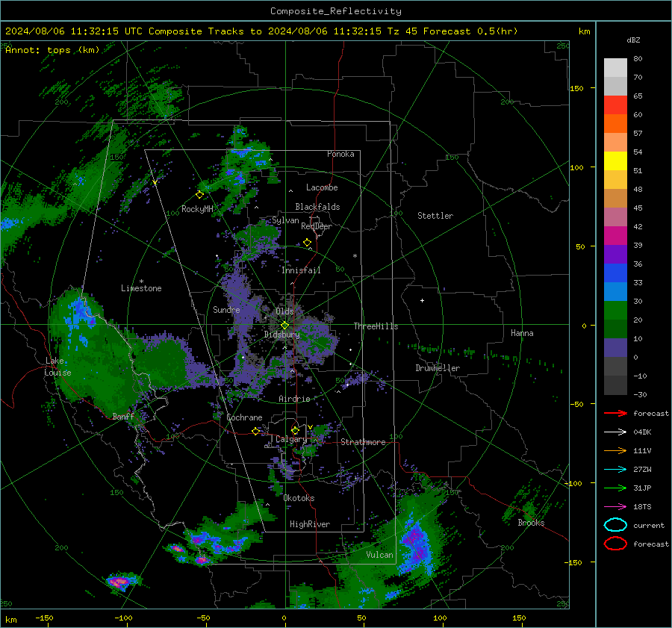Click the RockyMH label
Screen dimensions: 672x628
click(x=197, y=209)
